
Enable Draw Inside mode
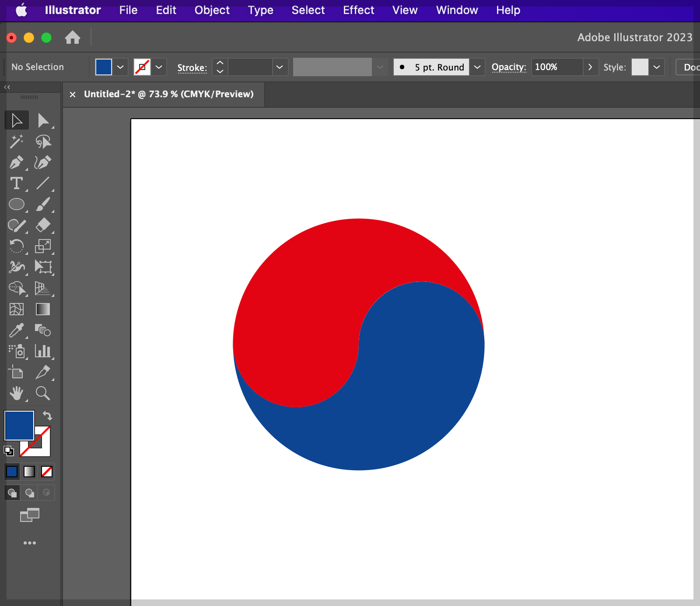coord(46,493)
